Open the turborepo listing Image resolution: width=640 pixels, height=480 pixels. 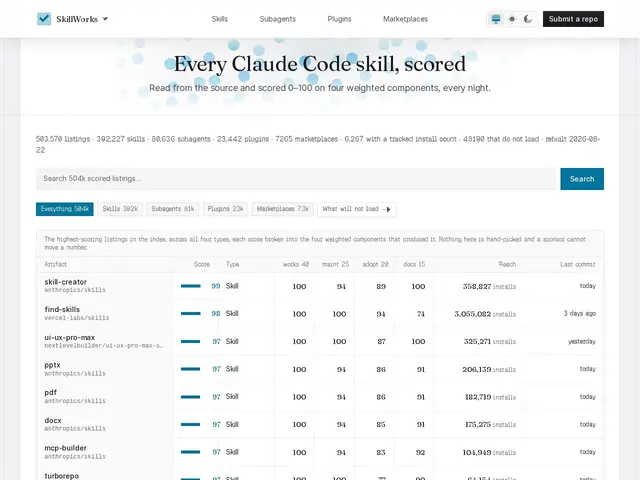(x=62, y=476)
